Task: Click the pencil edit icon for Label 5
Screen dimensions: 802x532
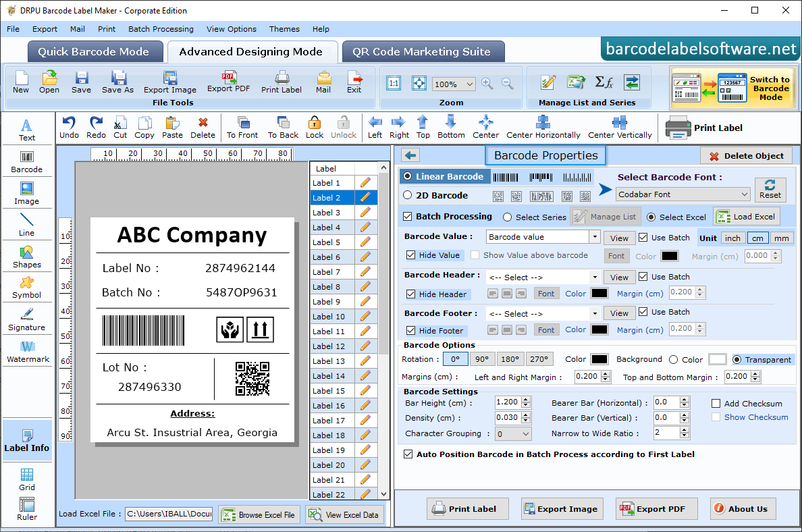Action: [x=365, y=242]
